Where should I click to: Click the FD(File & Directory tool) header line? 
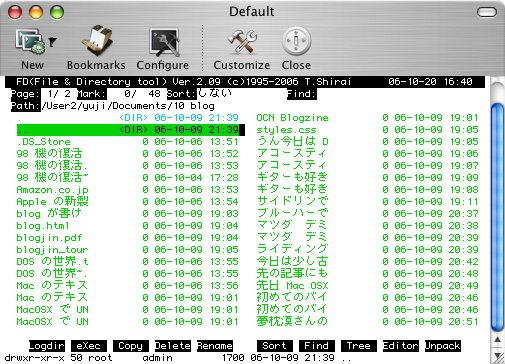245,82
